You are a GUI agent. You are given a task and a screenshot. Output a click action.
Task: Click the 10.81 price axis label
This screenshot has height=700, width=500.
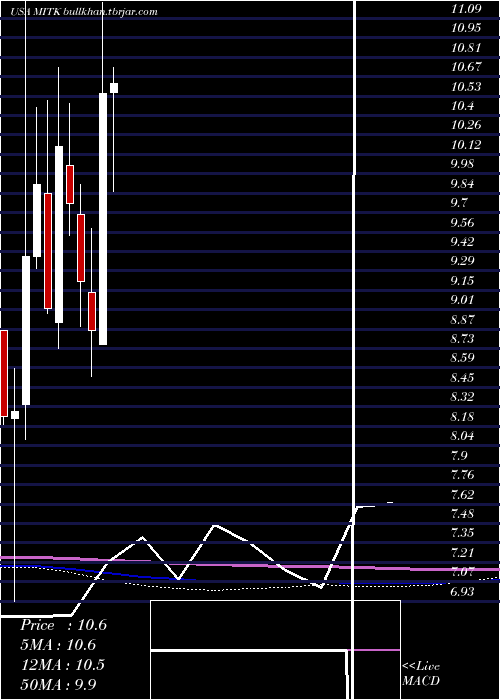466,47
